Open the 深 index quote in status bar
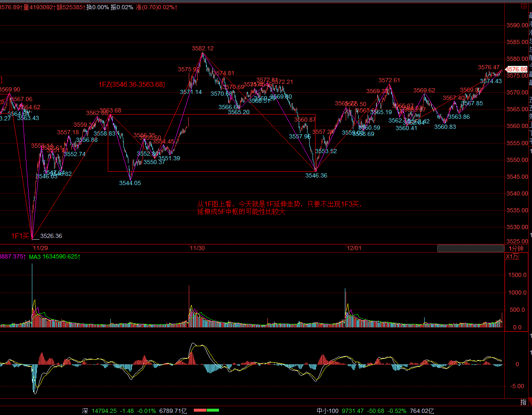The height and width of the screenshot is (415, 532). [85, 411]
